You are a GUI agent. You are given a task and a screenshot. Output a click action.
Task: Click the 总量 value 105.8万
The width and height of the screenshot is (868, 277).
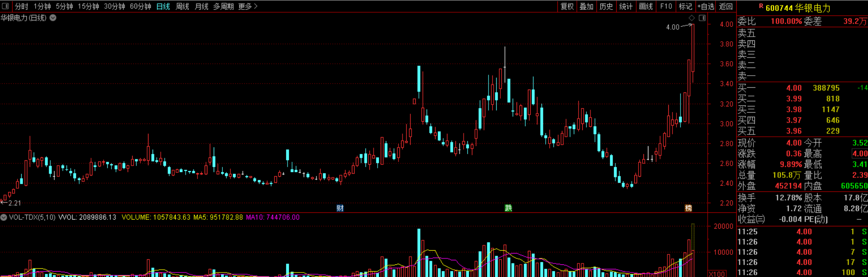coord(787,175)
